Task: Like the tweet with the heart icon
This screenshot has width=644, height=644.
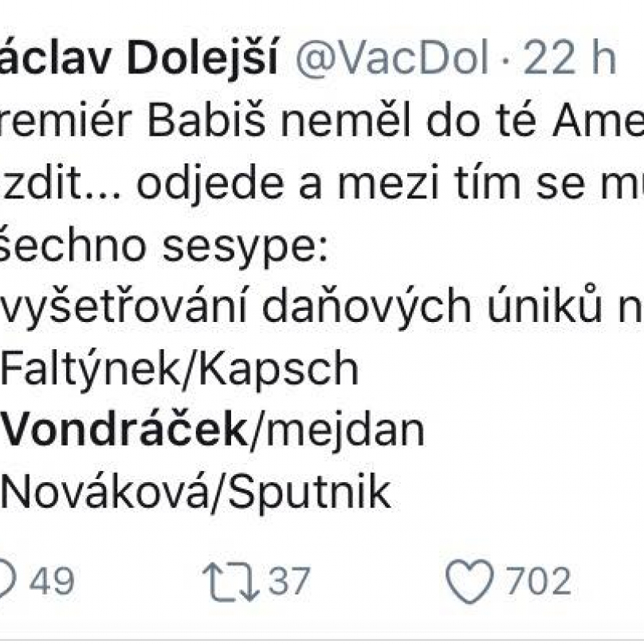Action: [x=469, y=581]
